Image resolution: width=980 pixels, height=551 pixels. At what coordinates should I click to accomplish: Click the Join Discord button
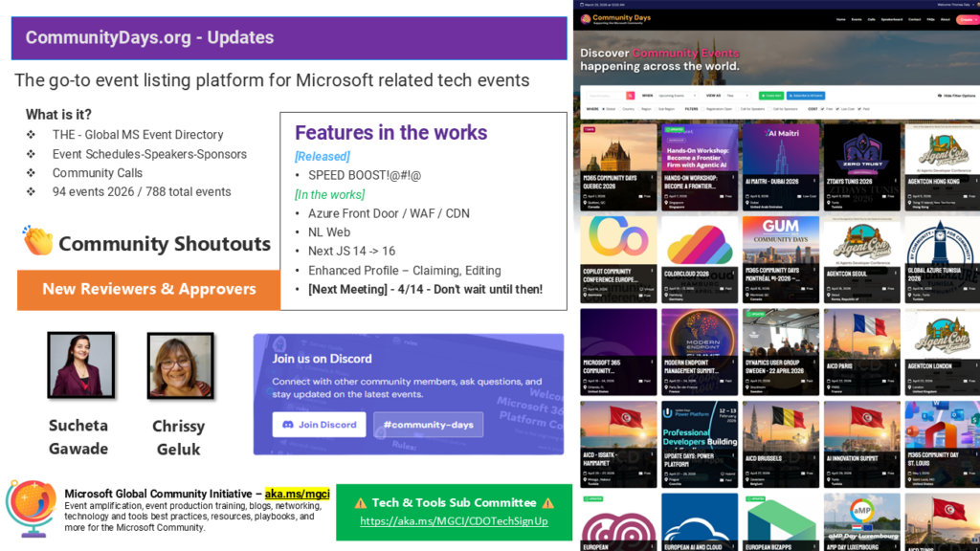click(x=319, y=424)
